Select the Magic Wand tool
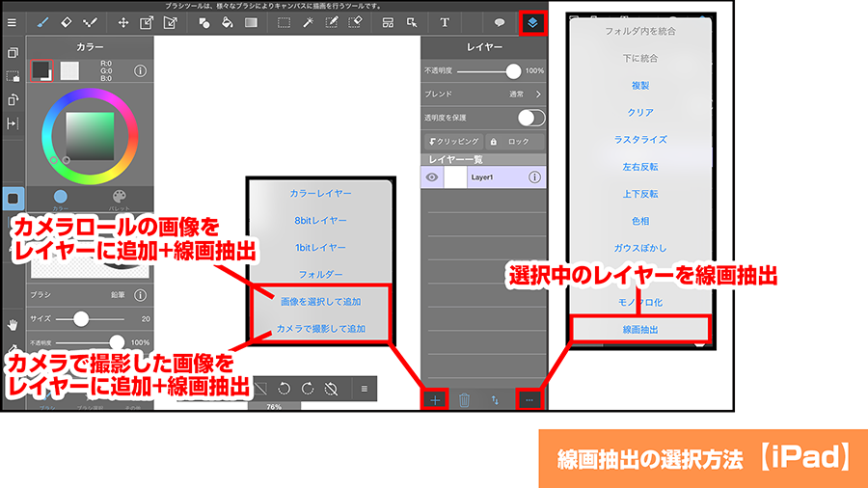The image size is (868, 488). click(x=308, y=23)
